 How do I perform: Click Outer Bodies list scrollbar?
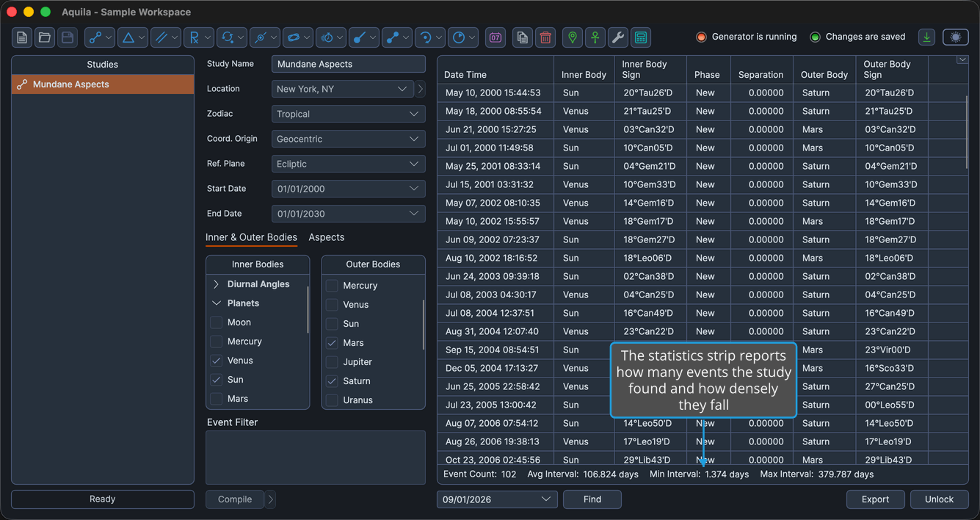pyautogui.click(x=424, y=324)
